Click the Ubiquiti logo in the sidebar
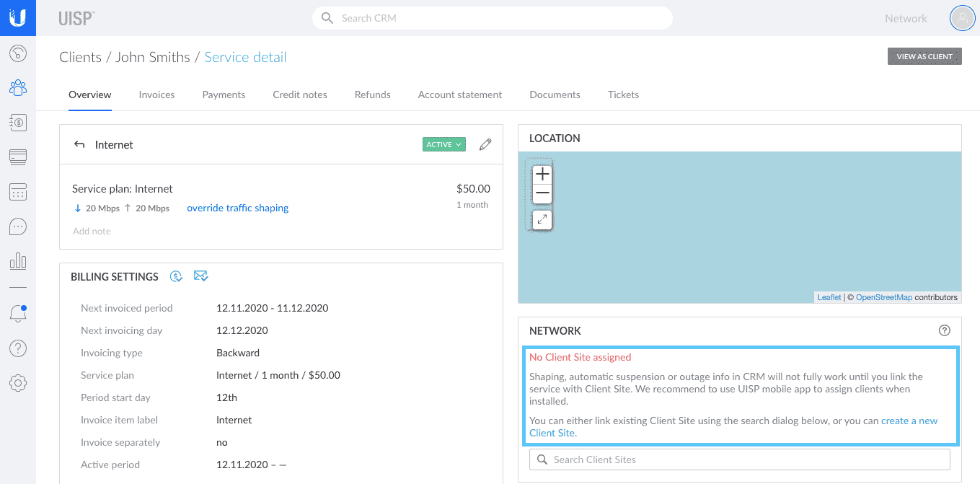 18,18
